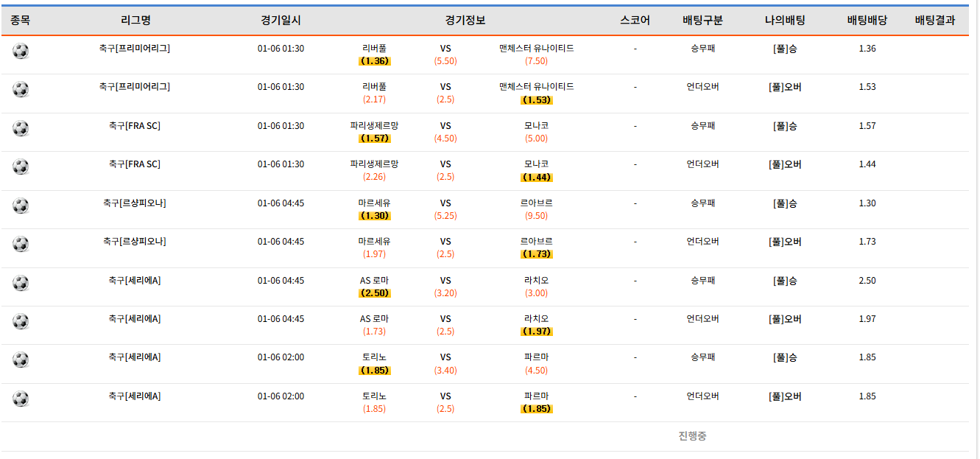This screenshot has height=459, width=980.
Task: Click the 축구[르샹피오나] league name in the 마르세유 언더오버 row
Action: pyautogui.click(x=135, y=242)
